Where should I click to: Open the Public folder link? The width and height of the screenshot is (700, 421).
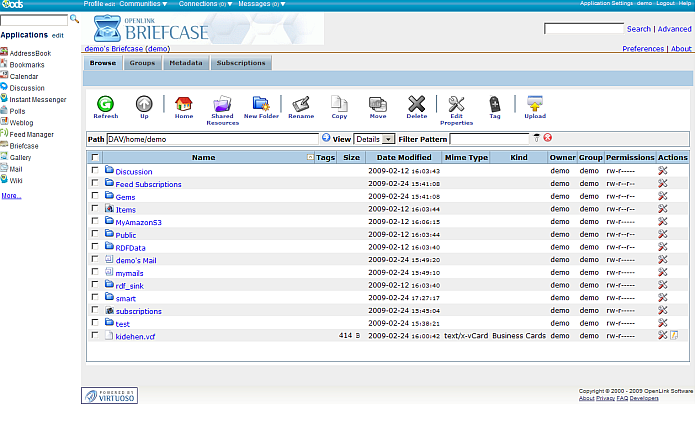[x=125, y=235]
